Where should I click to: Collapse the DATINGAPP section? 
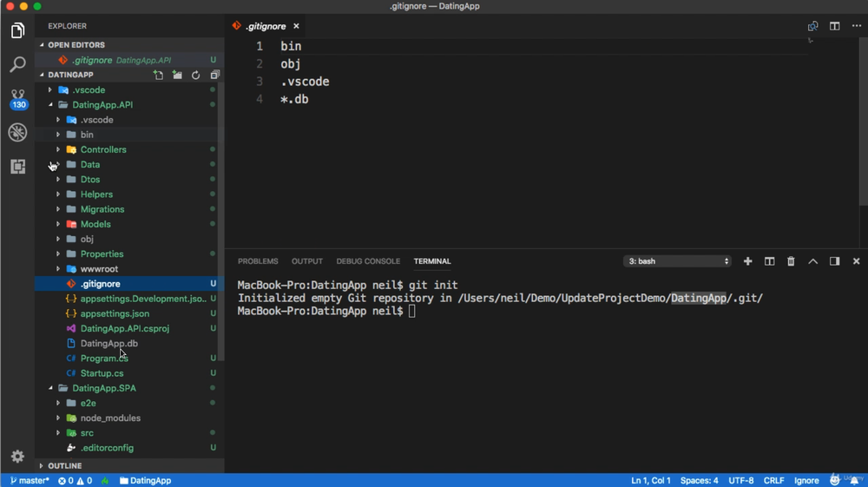click(42, 75)
